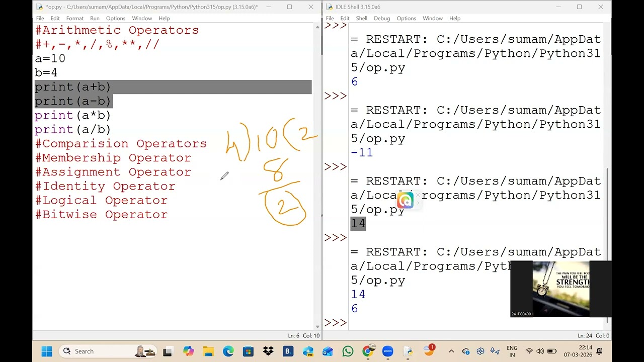Click the ENG IN language indicator

pos(512,351)
